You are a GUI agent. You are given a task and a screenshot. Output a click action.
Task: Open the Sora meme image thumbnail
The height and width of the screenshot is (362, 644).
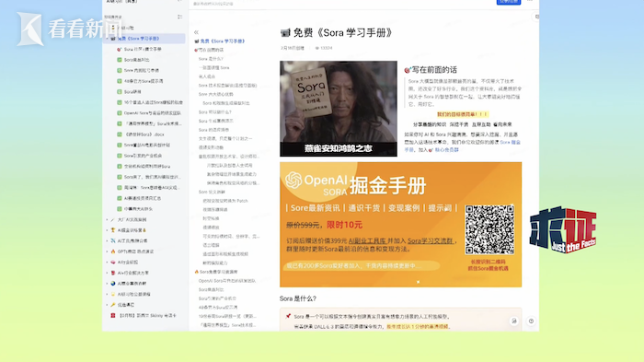(x=339, y=109)
